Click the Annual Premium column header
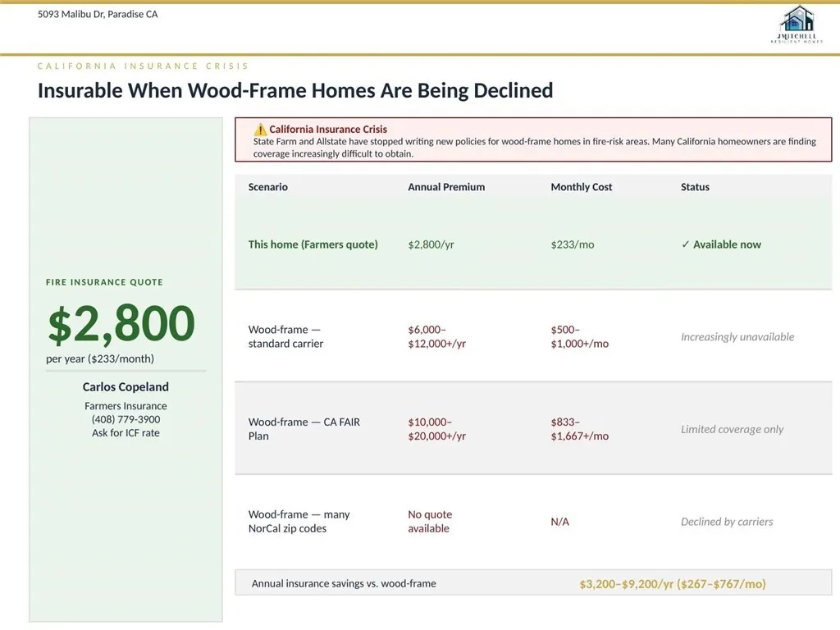 [x=445, y=187]
